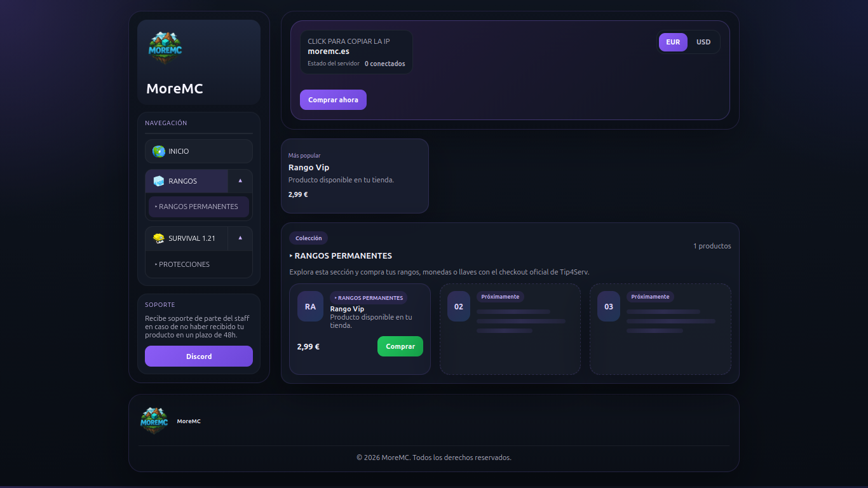Click the ice block icon beside RANGOS
The width and height of the screenshot is (868, 488).
(158, 181)
